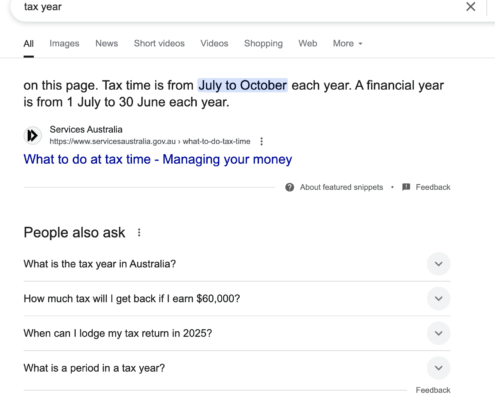Viewport: 495px width, 400px height.
Task: Click the Feedback link below People also ask
Action: pos(433,390)
